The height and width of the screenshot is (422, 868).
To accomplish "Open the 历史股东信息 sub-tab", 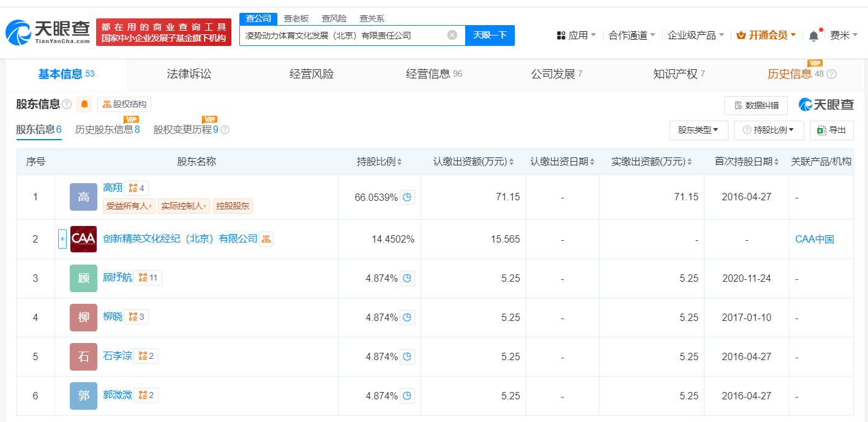I will pos(107,129).
